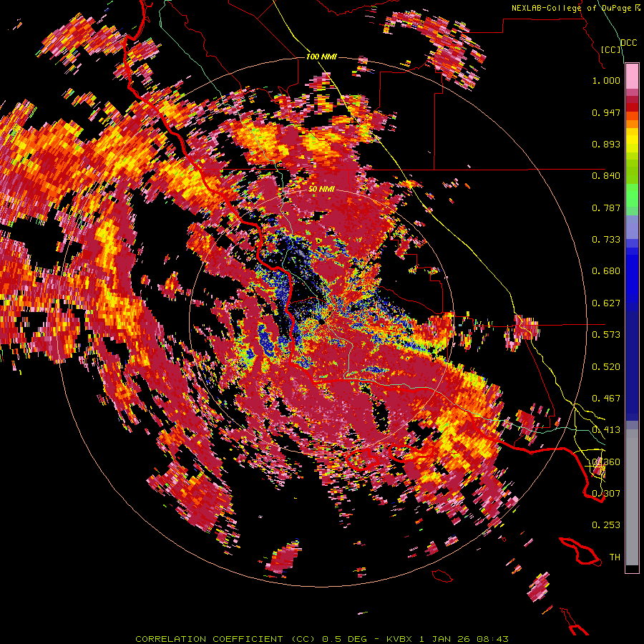644x644 pixels.
Task: Select the 100 NMI range ring label
Action: (x=321, y=57)
